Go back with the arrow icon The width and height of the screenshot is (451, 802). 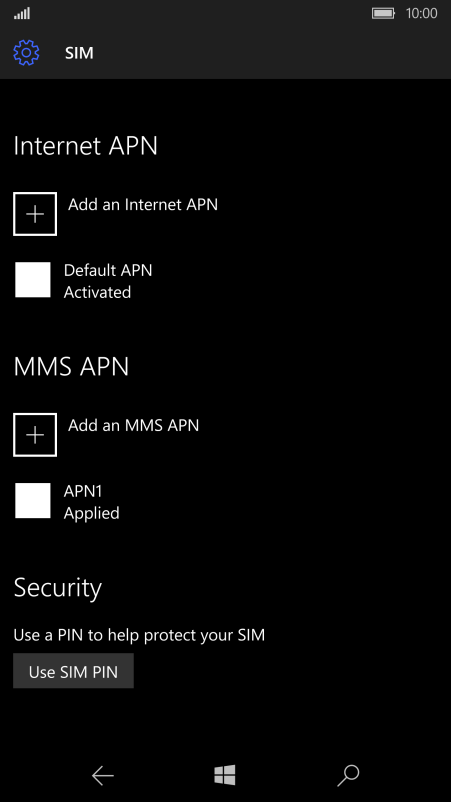click(x=102, y=776)
